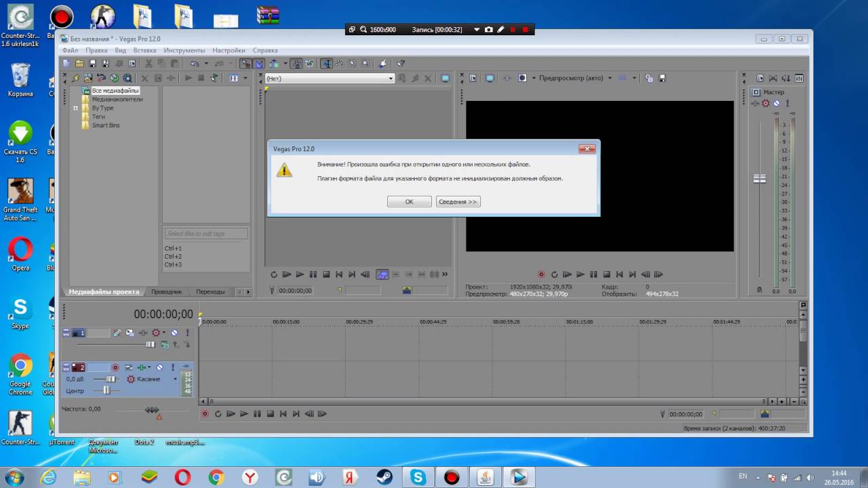Open the preview overlays grid dropdown arrow

tap(634, 78)
